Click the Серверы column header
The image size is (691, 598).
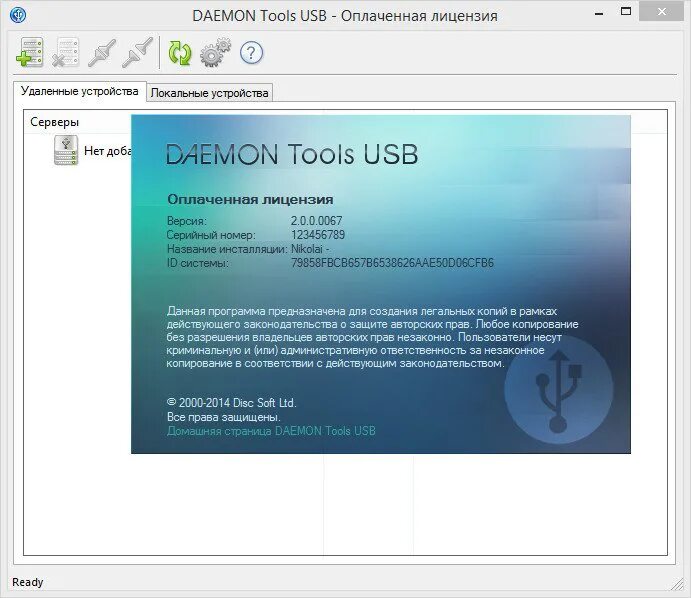pyautogui.click(x=54, y=122)
